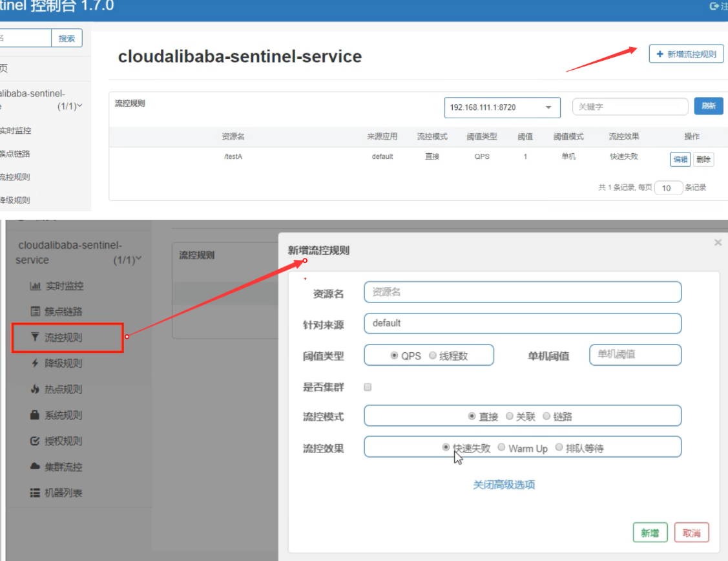The width and height of the screenshot is (728, 561).
Task: Click the funnel icon beside 流控规则
Action: coord(35,337)
